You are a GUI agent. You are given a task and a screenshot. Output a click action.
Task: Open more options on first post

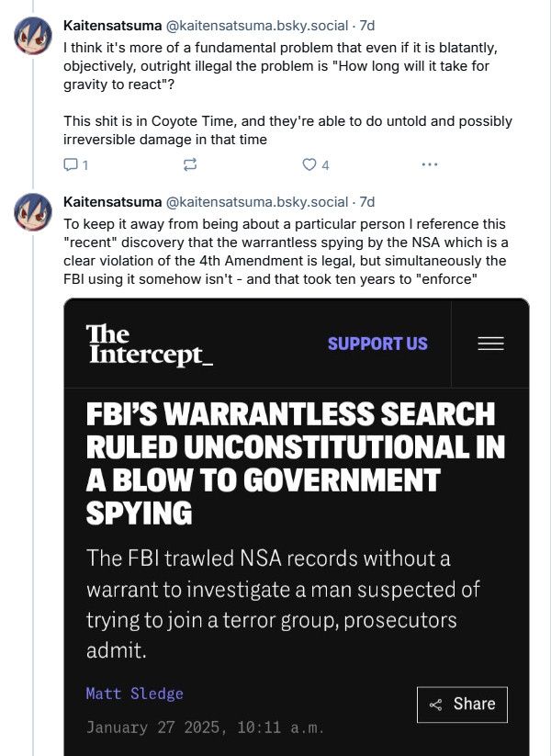(x=430, y=165)
